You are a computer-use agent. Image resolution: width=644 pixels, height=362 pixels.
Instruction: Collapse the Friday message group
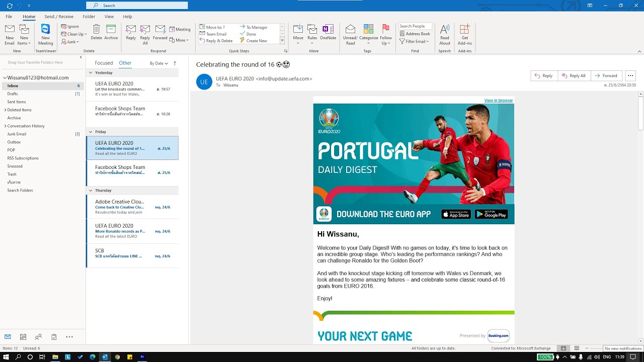(91, 132)
